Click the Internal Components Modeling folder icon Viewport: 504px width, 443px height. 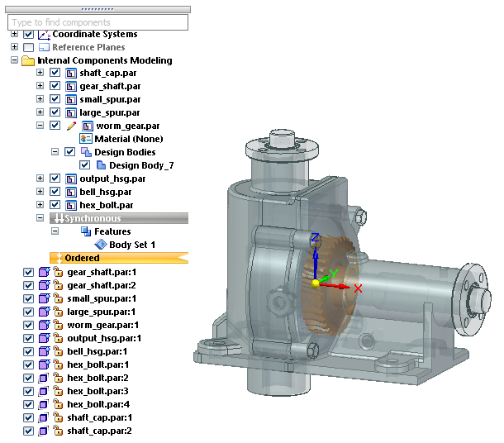28,61
